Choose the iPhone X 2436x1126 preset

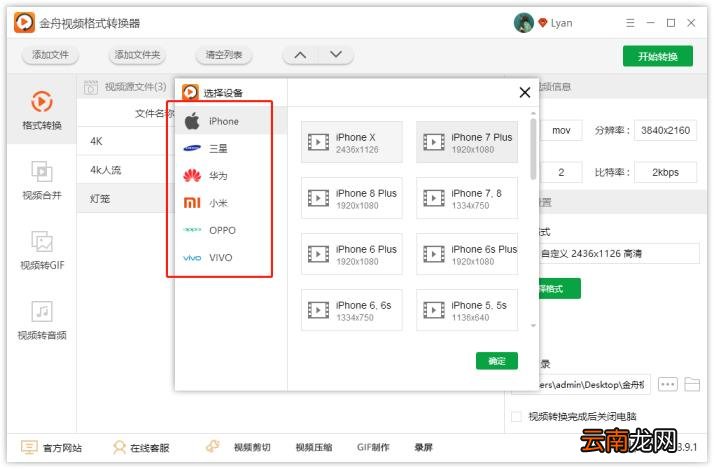tap(352, 142)
